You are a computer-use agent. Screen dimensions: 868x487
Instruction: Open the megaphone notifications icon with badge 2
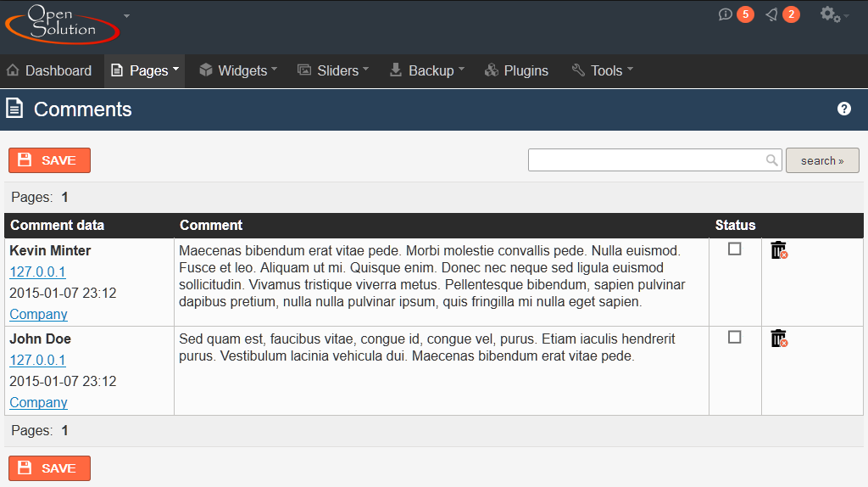[x=771, y=14]
